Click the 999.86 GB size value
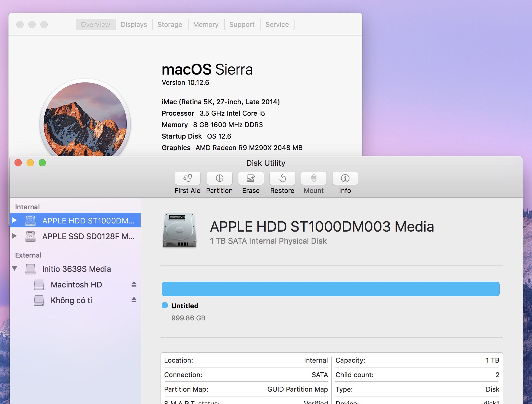Image resolution: width=532 pixels, height=404 pixels. pos(188,318)
